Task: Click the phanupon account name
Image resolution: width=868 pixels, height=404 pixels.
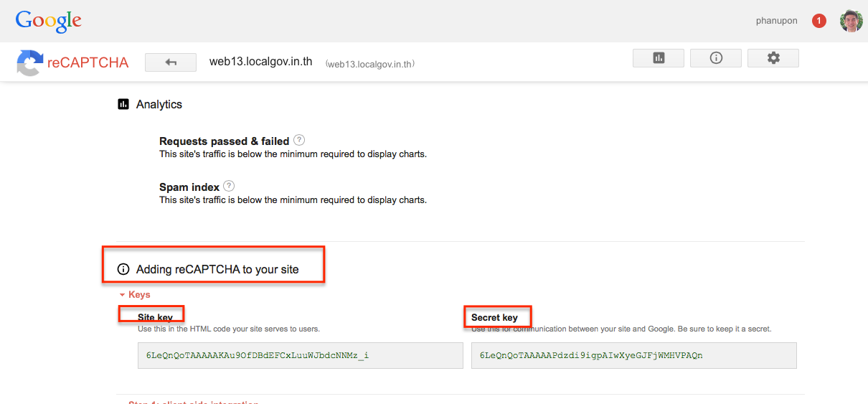Action: 776,21
